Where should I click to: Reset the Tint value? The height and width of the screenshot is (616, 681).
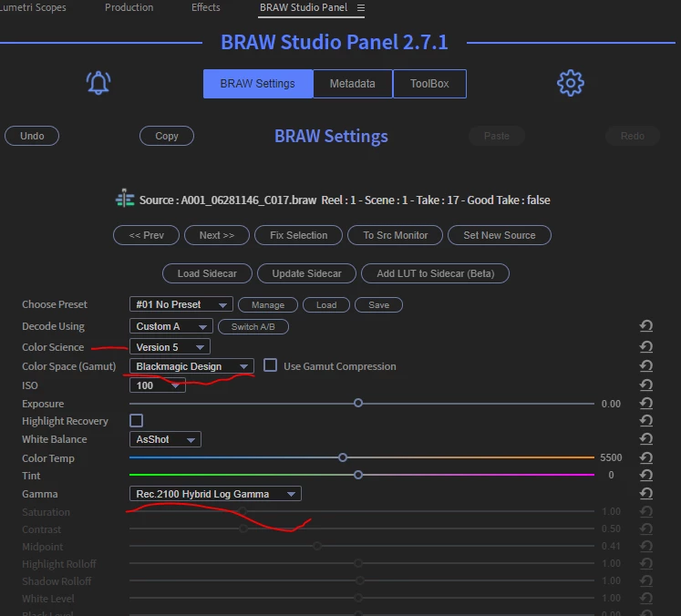coord(645,476)
